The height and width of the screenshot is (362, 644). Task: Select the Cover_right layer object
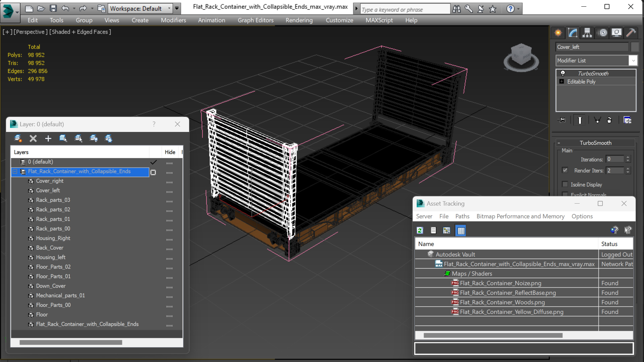[x=50, y=181]
